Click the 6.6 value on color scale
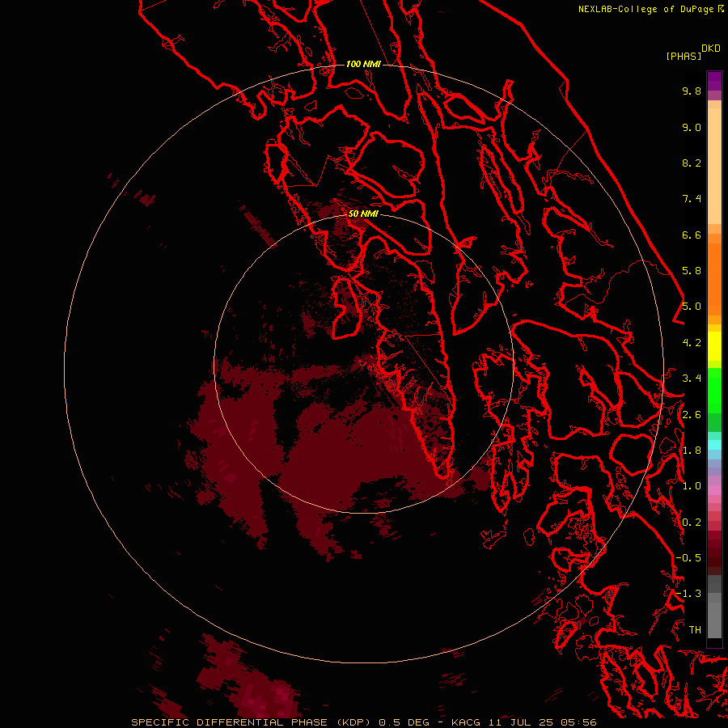The width and height of the screenshot is (728, 728). pos(692,235)
